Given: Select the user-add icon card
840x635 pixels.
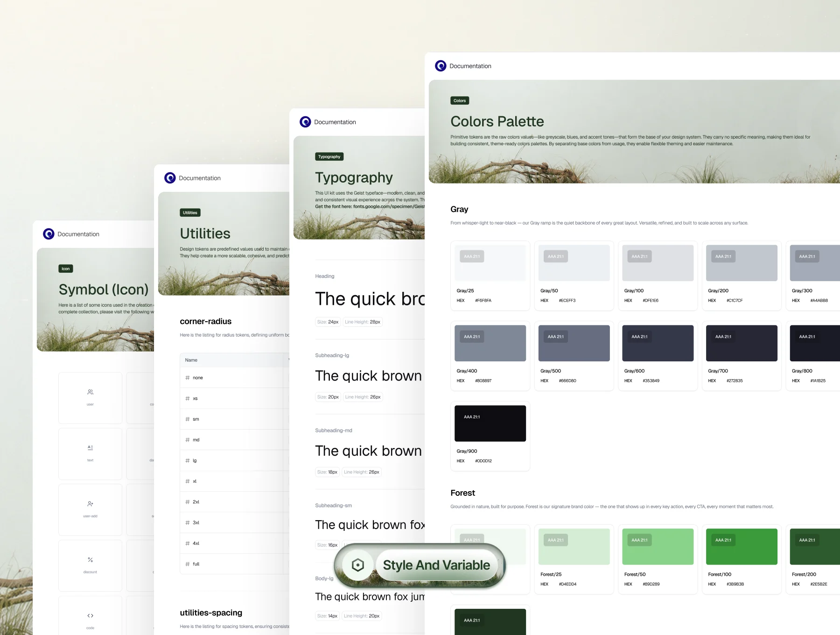Looking at the screenshot, I should [90, 510].
